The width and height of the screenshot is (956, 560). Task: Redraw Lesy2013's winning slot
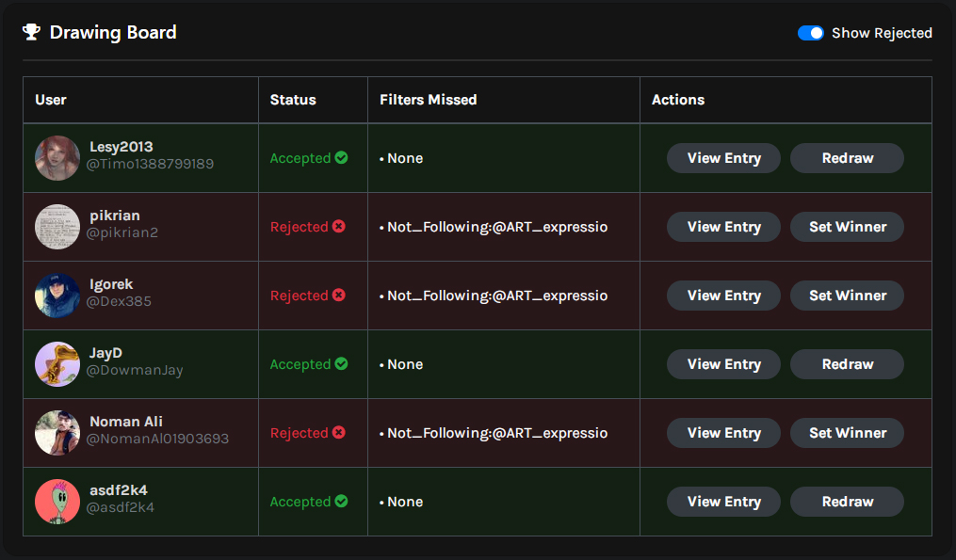847,158
